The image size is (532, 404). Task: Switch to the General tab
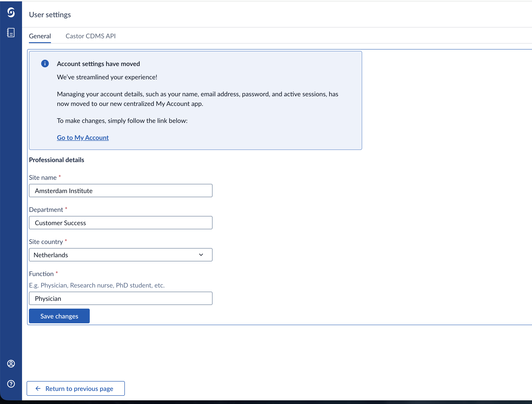40,36
